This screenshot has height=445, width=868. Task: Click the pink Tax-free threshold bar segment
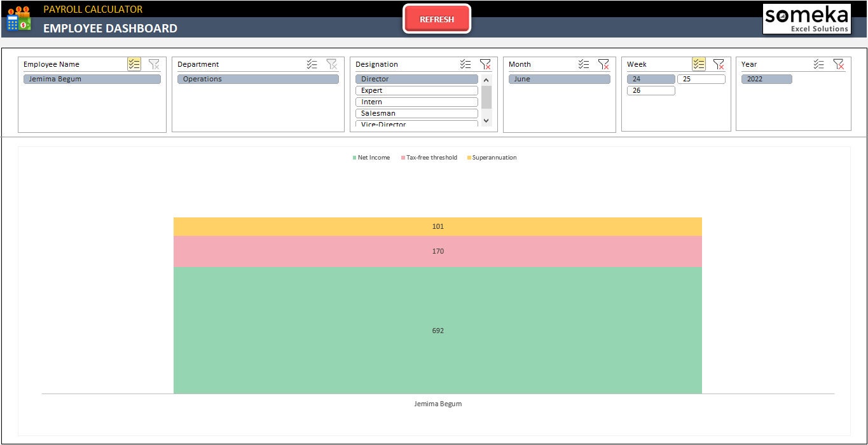[437, 251]
